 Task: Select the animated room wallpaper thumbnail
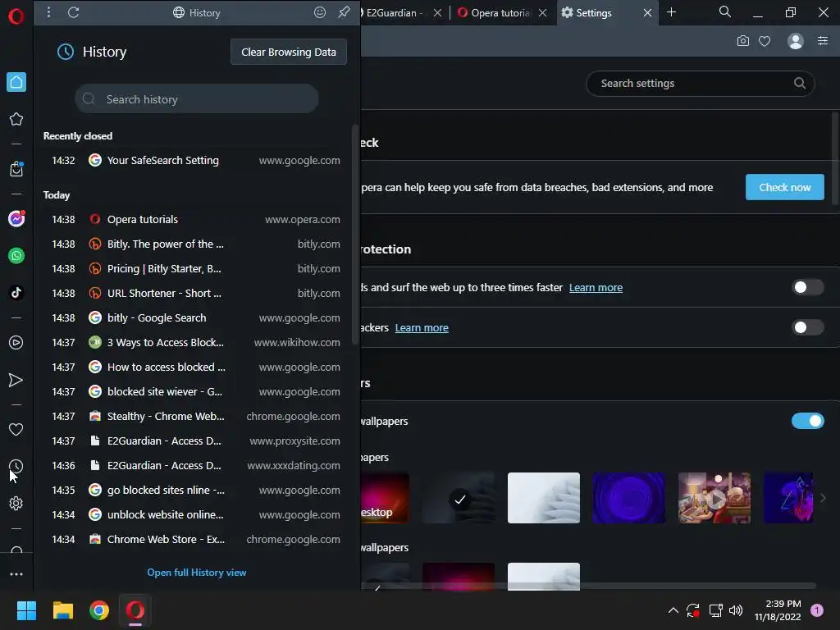[714, 498]
